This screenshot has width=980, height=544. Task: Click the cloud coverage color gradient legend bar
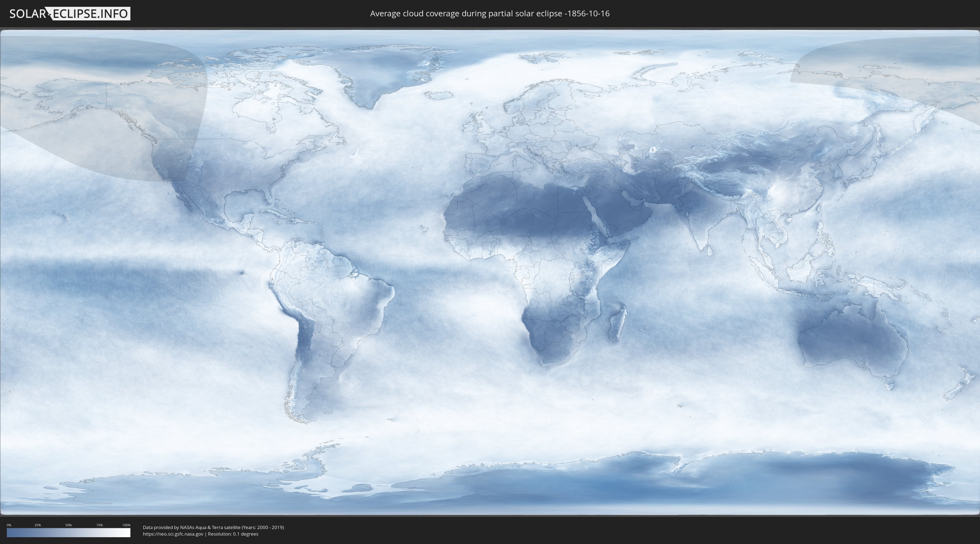point(69,532)
